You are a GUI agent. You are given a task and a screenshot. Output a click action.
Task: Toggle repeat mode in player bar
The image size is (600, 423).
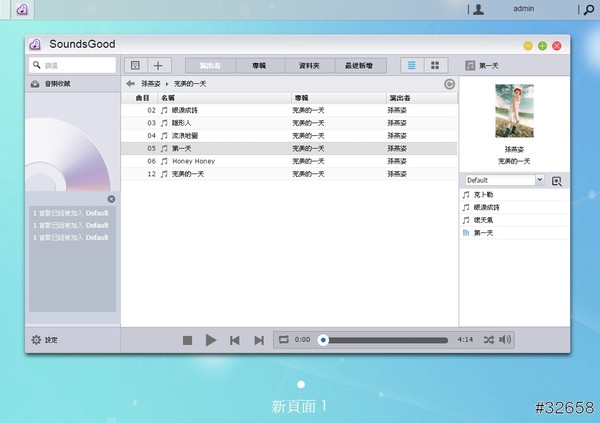click(284, 340)
